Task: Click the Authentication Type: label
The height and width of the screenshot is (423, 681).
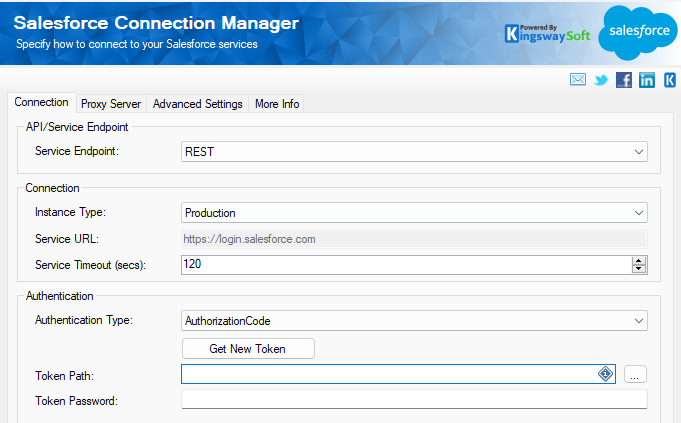Action: (x=84, y=321)
